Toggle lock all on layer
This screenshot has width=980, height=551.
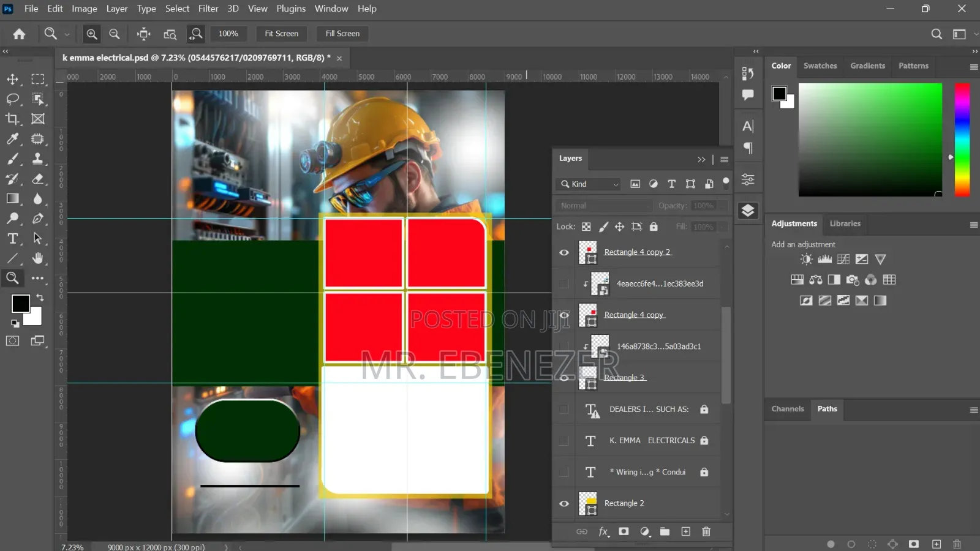point(654,227)
